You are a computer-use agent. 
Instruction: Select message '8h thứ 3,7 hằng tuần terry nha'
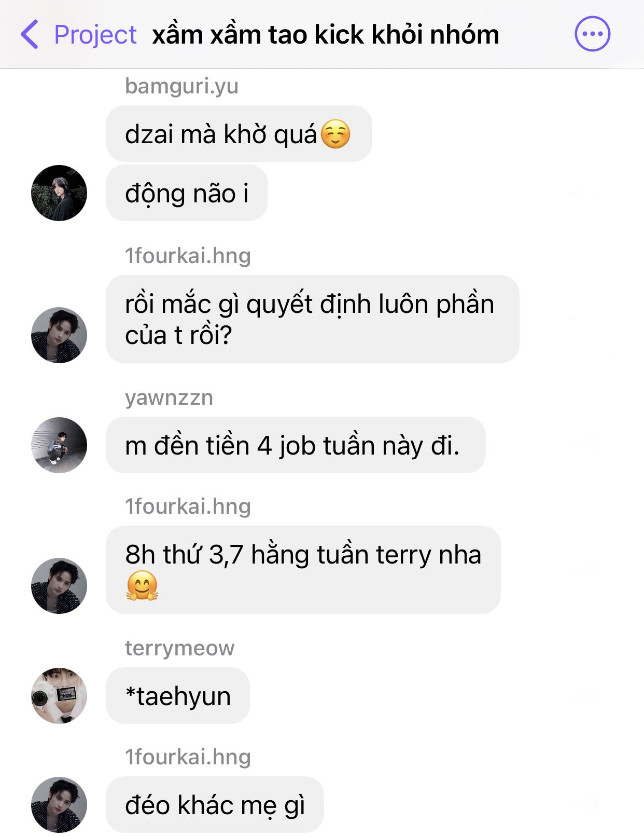[x=303, y=570]
